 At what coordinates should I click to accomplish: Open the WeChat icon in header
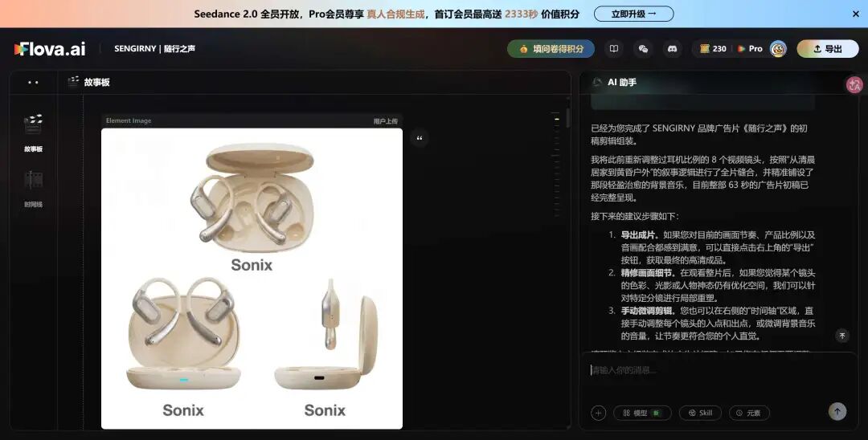[643, 49]
